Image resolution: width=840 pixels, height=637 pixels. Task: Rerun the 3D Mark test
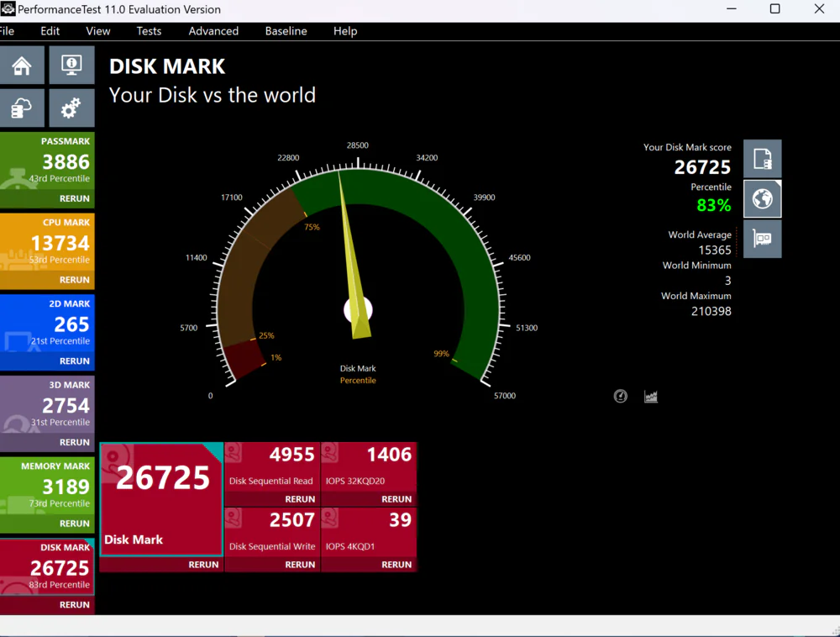pos(75,442)
